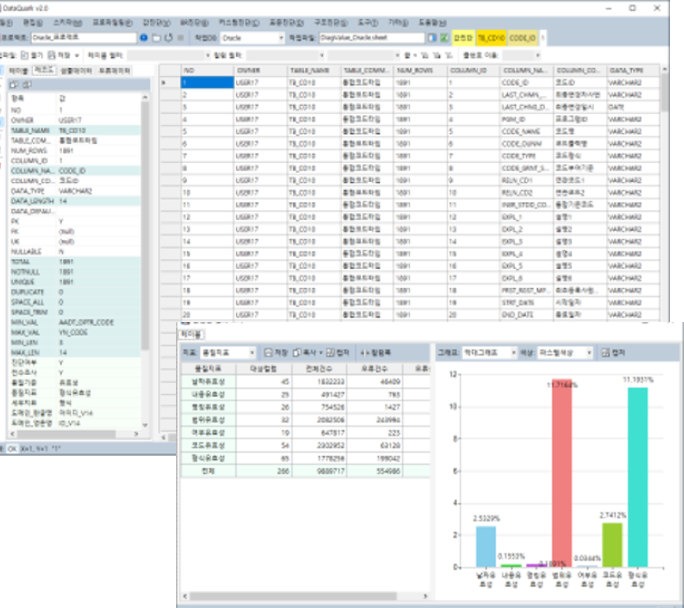
Task: Select the CODE_ID tab
Action: coord(522,37)
